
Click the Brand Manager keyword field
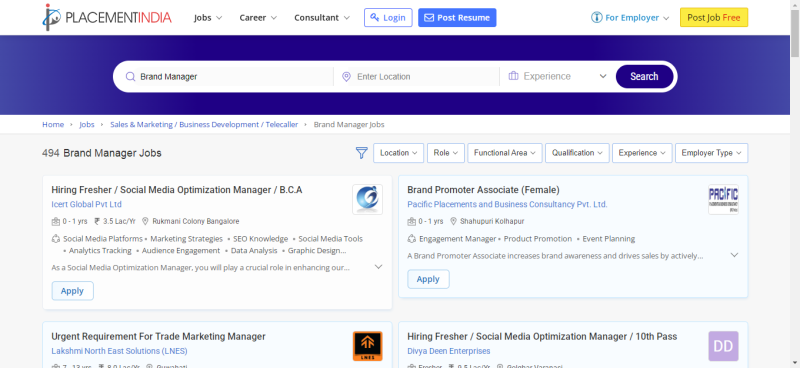pyautogui.click(x=235, y=77)
